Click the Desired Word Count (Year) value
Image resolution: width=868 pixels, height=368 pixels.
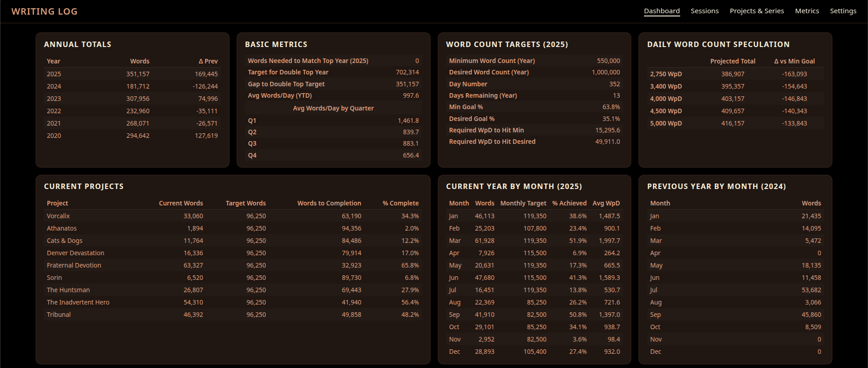606,72
